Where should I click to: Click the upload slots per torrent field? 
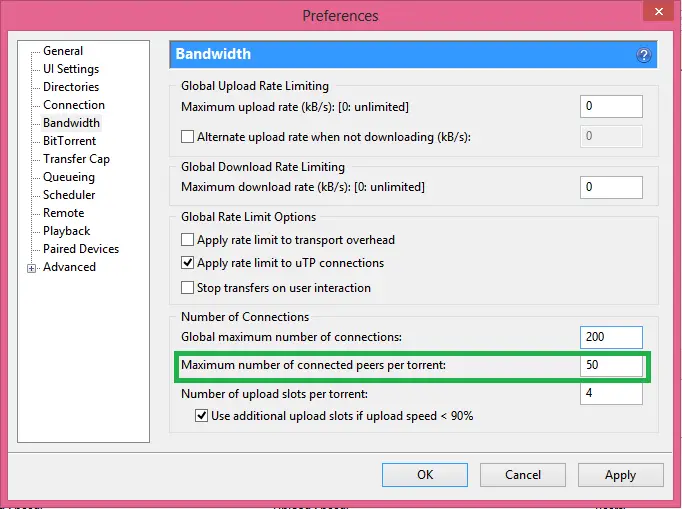point(611,394)
